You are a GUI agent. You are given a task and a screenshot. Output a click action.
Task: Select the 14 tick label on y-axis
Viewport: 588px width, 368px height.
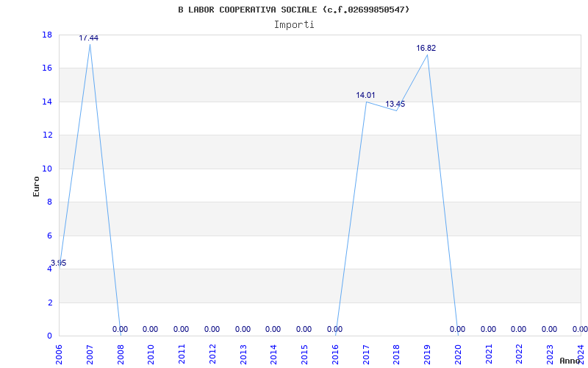[47, 102]
